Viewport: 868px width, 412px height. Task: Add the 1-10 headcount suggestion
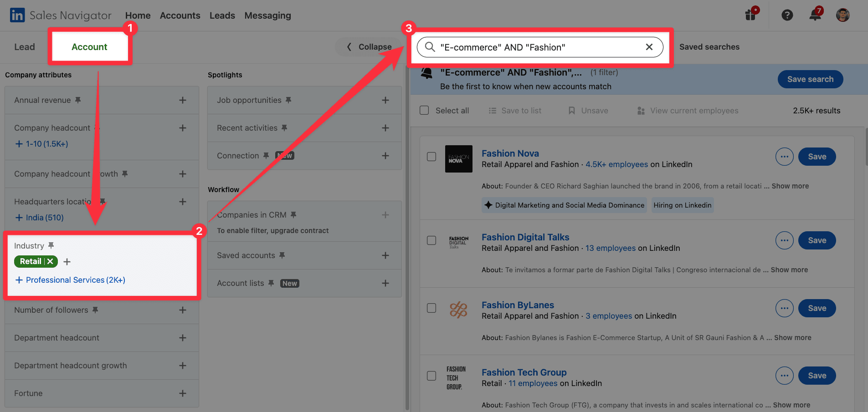[x=41, y=144]
